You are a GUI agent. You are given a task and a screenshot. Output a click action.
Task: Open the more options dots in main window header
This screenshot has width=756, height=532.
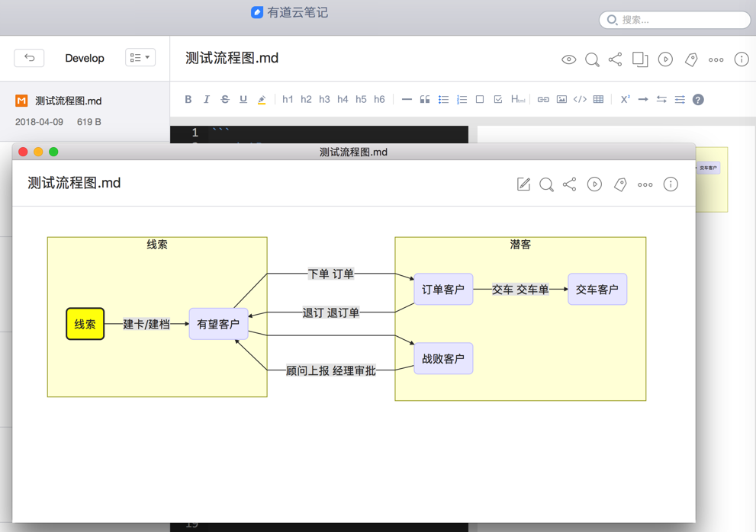[716, 59]
